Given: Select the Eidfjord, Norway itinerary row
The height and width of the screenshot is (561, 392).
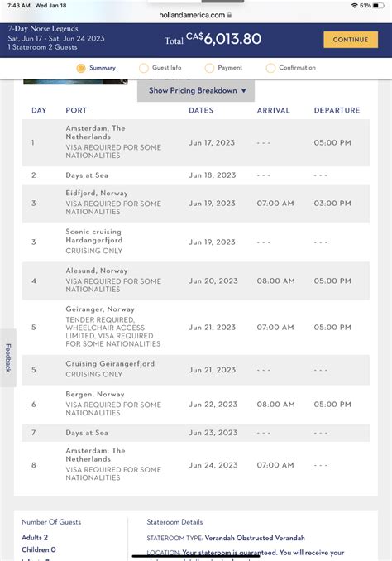Looking at the screenshot, I should coord(196,204).
